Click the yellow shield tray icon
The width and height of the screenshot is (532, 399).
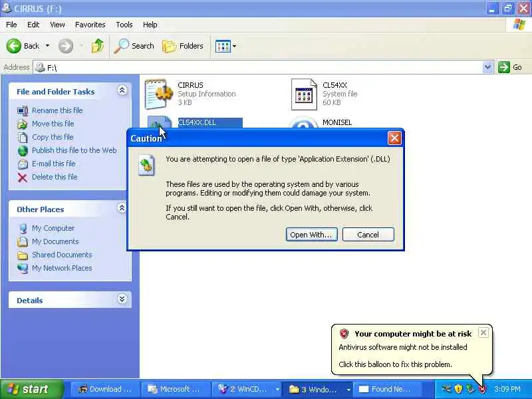(x=458, y=389)
